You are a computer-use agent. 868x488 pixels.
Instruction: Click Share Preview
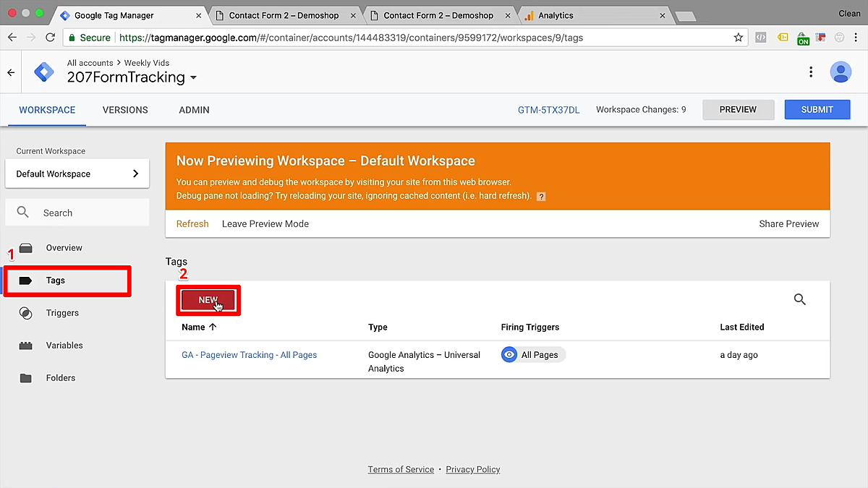[x=789, y=224]
